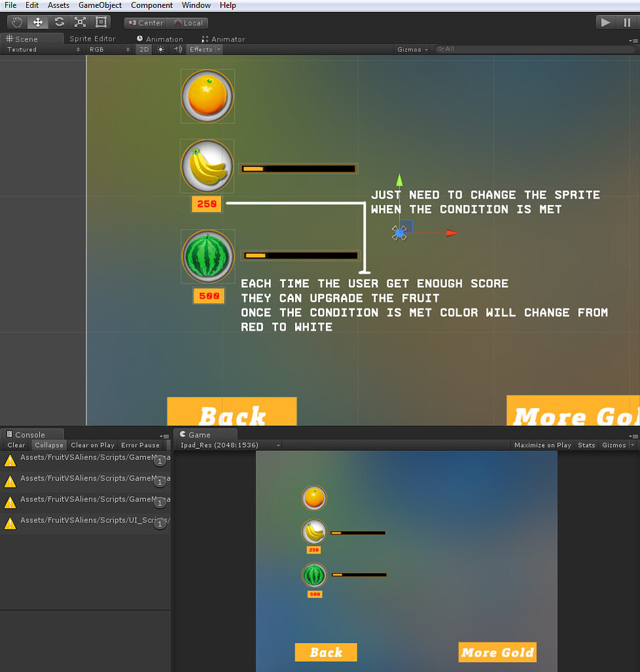Clear the Console output
The width and height of the screenshot is (640, 672).
click(15, 445)
